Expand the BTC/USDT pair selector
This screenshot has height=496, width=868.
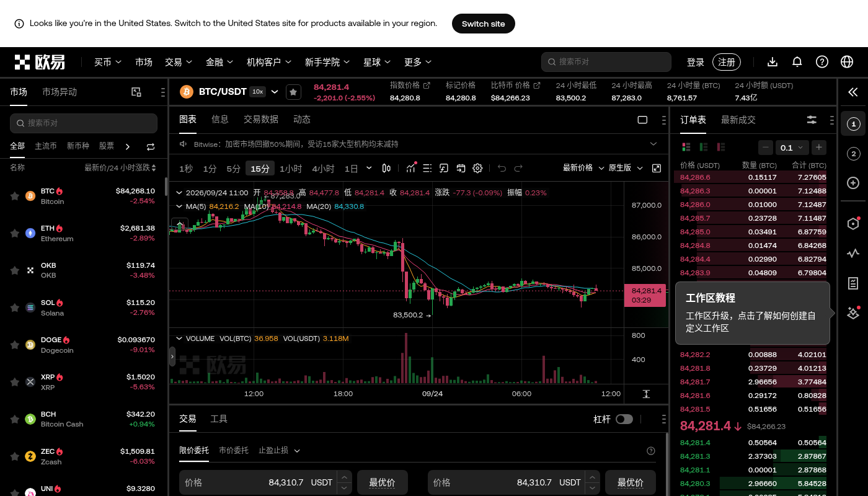pyautogui.click(x=275, y=92)
